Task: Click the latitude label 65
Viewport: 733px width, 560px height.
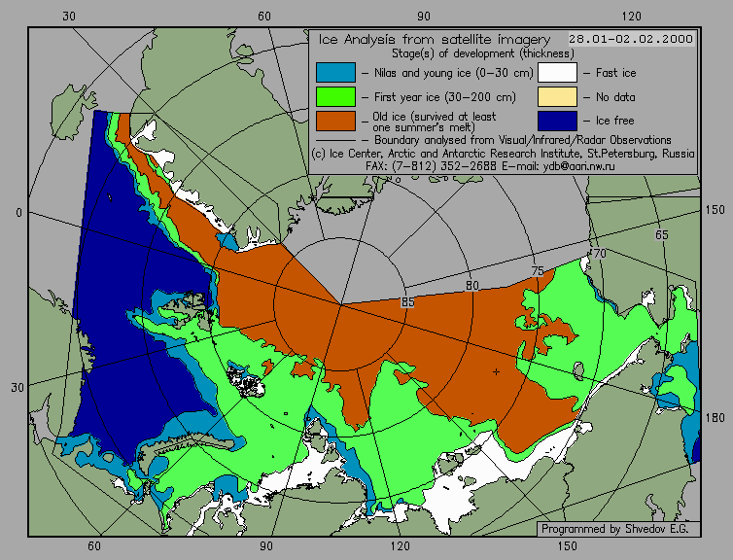Action: point(661,235)
